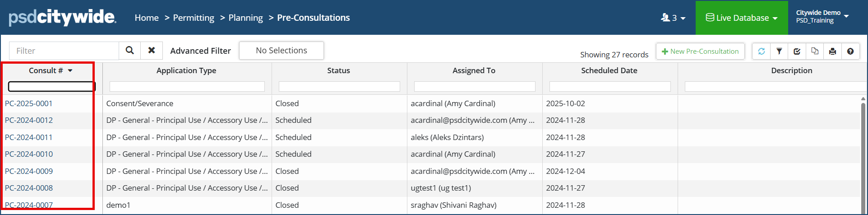Screen dimensions: 868x215
Task: Navigate to the Permitting breadcrumb
Action: click(x=194, y=18)
